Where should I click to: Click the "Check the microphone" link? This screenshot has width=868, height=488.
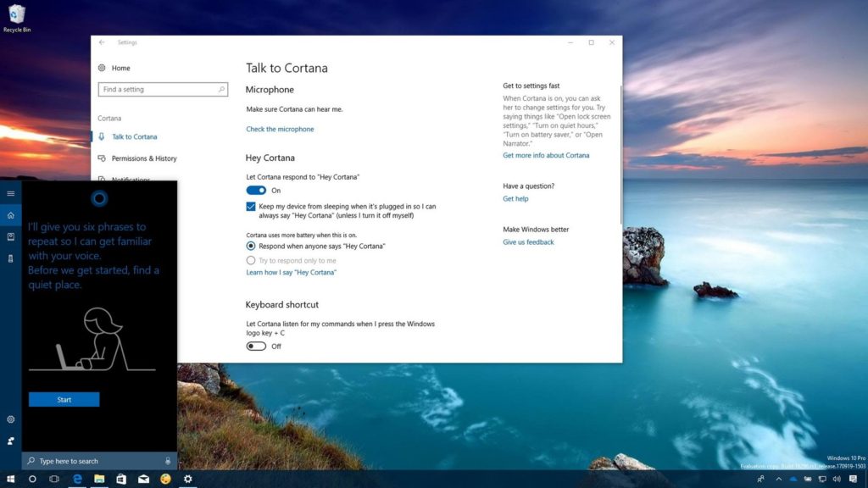(280, 130)
